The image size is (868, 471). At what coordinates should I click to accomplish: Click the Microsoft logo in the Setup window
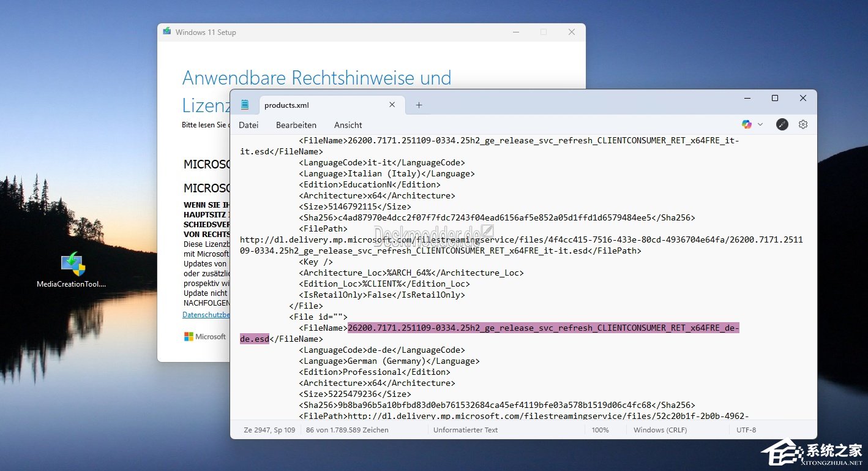coord(205,336)
